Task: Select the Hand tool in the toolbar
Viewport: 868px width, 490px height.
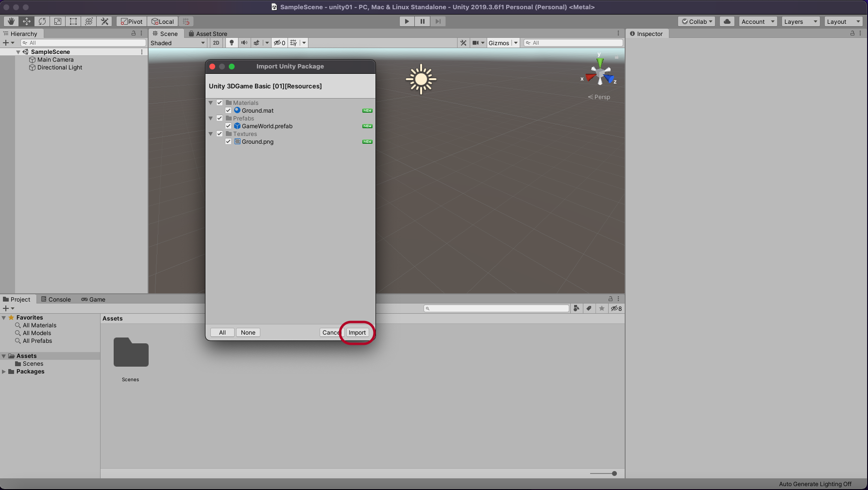Action: (11, 21)
